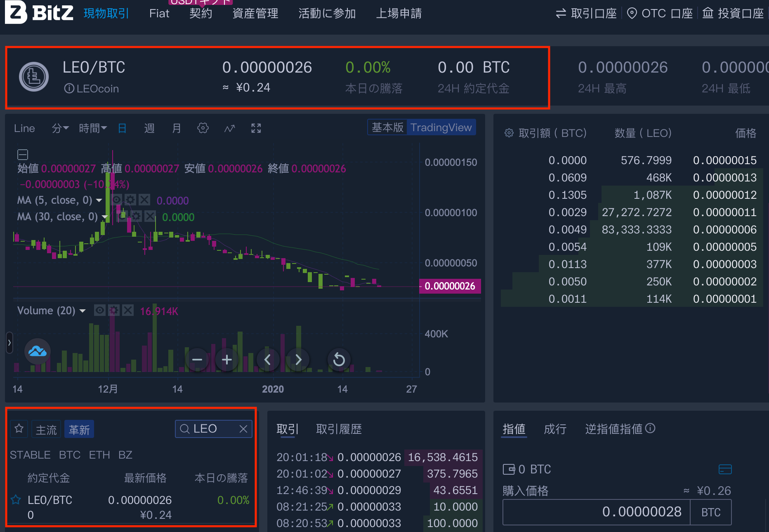769x532 pixels.
Task: Clear the LEO search field
Action: (243, 429)
